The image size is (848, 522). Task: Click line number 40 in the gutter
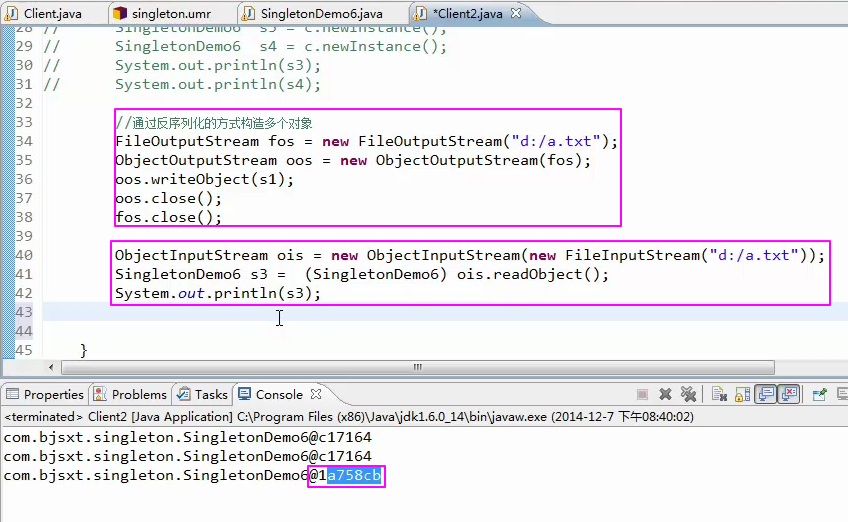(24, 255)
